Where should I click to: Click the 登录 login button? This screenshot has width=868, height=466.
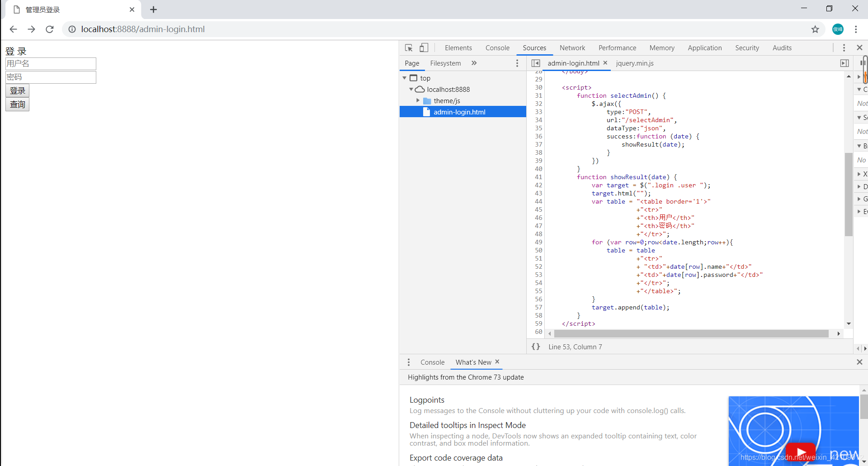click(17, 91)
